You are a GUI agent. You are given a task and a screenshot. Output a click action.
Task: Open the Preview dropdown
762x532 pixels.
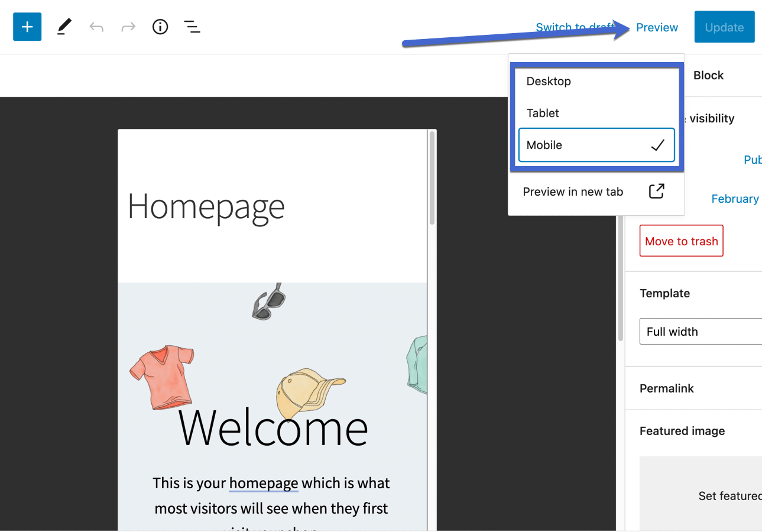[657, 27]
